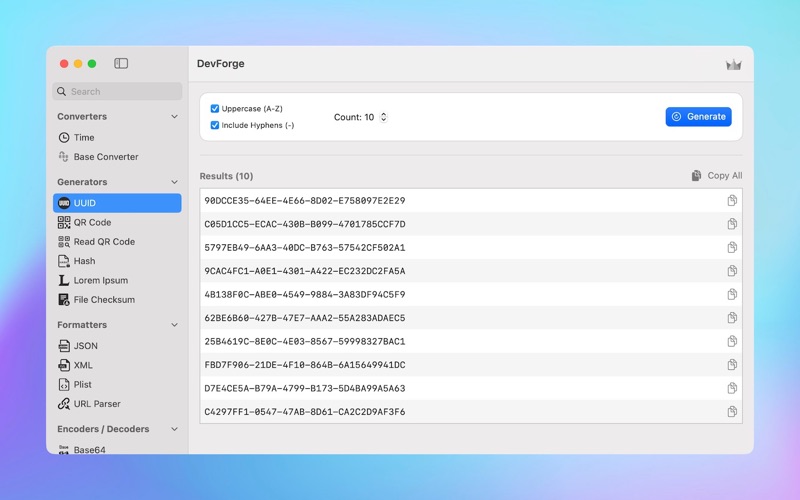Copy UUID starting with C4297FF1
This screenshot has height=500, width=800.
pos(732,412)
